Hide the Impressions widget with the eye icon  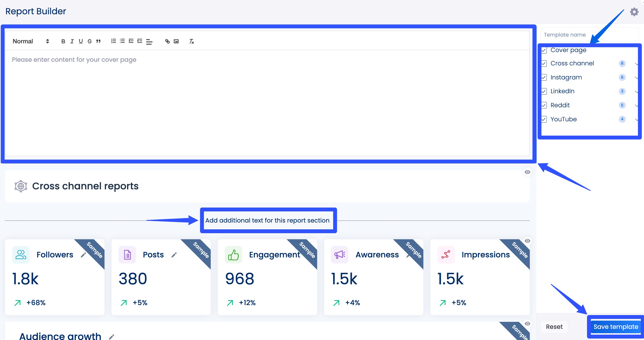coord(528,240)
